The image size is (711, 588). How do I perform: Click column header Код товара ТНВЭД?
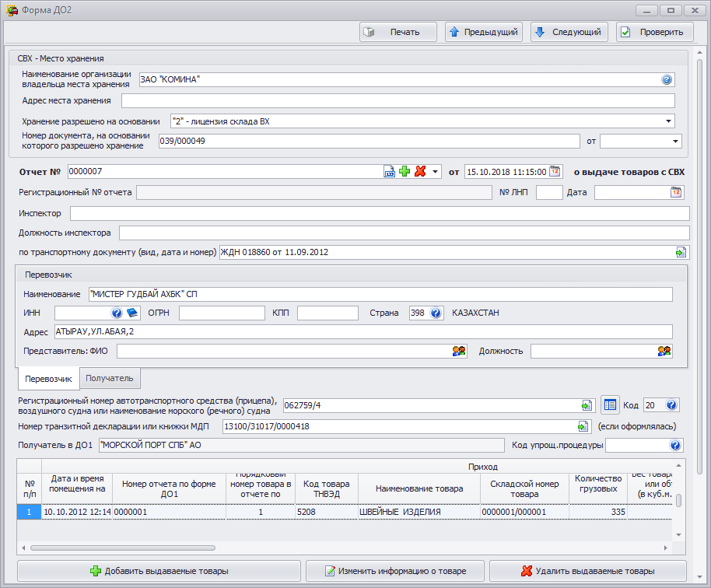[x=327, y=488]
